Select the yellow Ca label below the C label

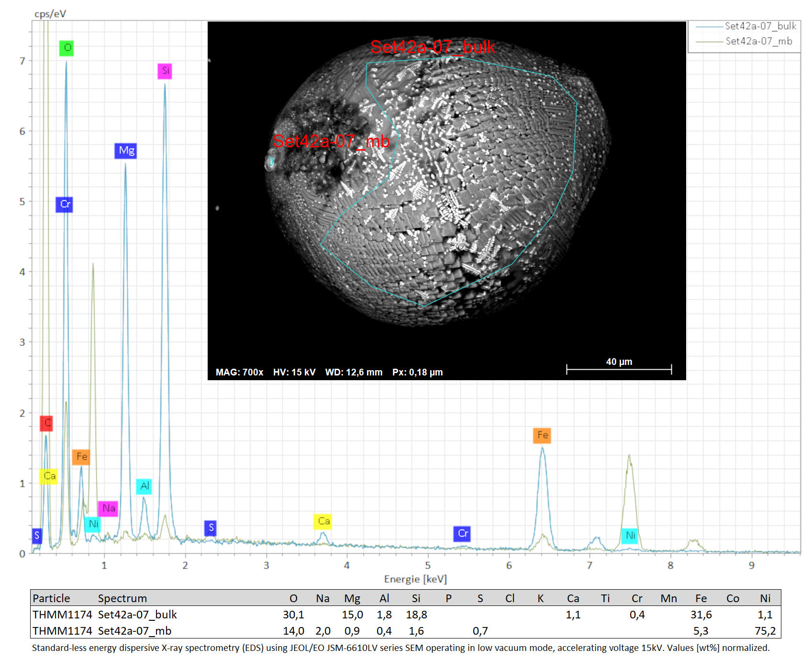49,476
